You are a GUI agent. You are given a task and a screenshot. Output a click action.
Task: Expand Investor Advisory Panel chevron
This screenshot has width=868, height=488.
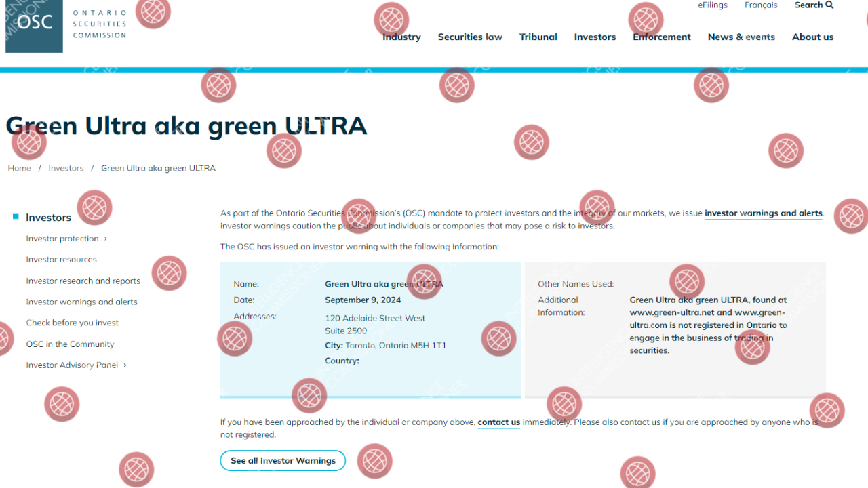(125, 365)
